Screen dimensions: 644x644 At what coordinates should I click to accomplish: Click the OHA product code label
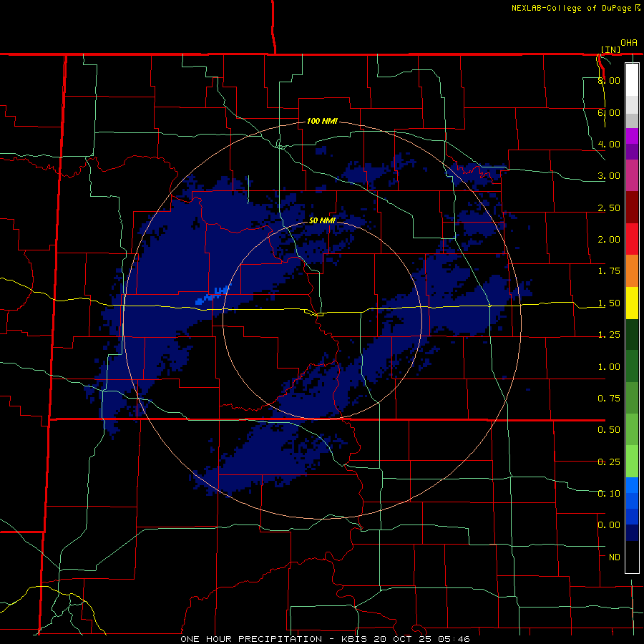click(629, 43)
